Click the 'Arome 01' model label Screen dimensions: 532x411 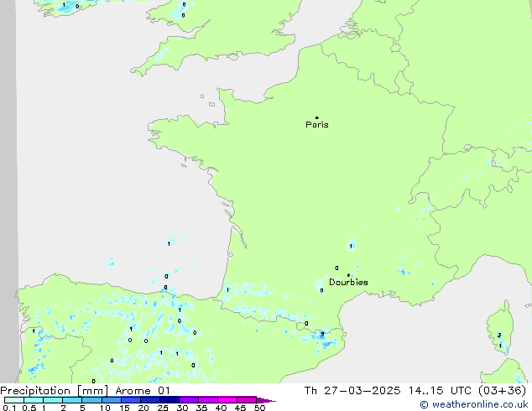(x=143, y=391)
